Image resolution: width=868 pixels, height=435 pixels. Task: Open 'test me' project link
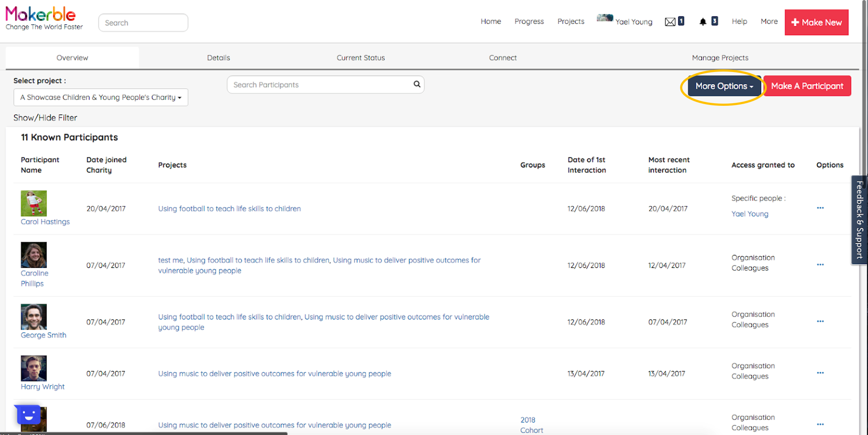(x=171, y=260)
